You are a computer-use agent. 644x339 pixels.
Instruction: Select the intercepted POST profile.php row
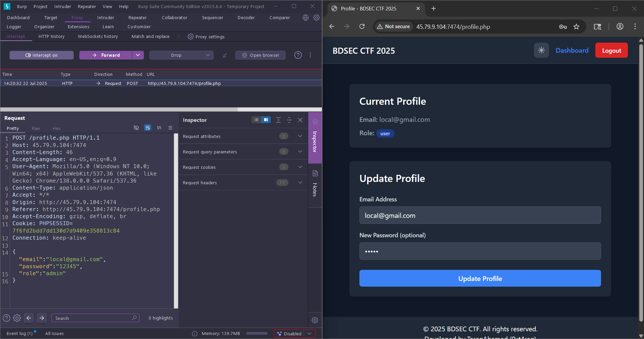pyautogui.click(x=161, y=83)
